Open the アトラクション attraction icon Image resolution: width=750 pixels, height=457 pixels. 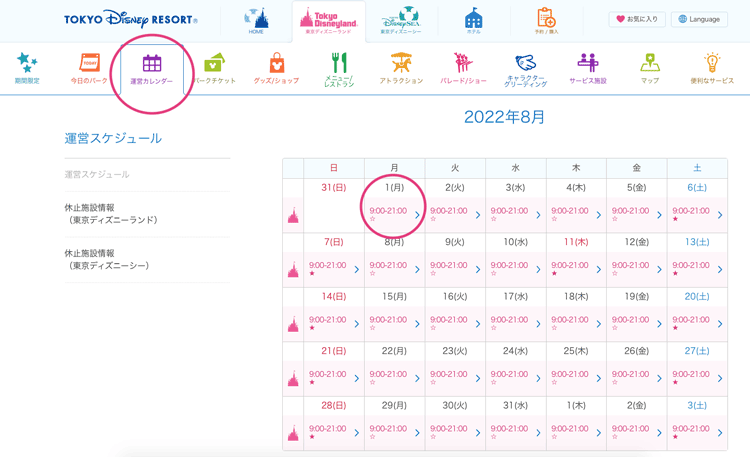pos(401,64)
